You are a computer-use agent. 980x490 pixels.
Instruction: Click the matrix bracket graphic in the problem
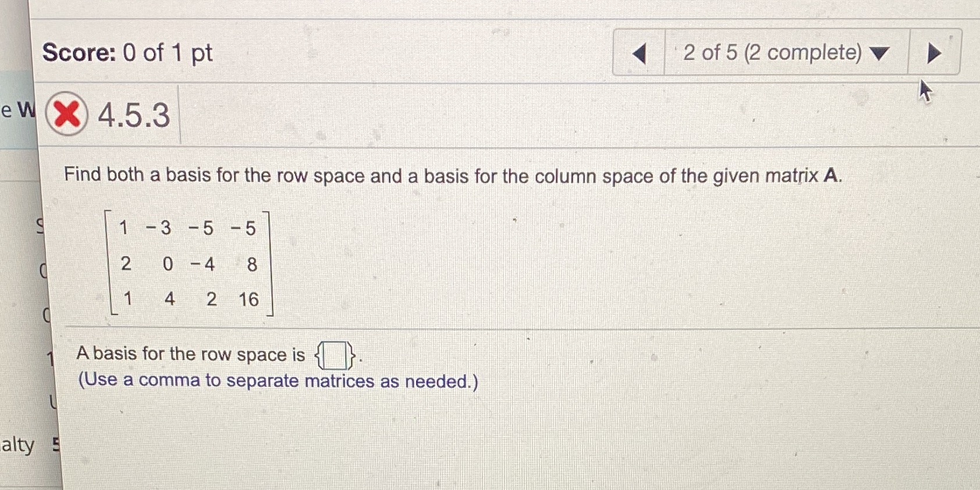[109, 264]
